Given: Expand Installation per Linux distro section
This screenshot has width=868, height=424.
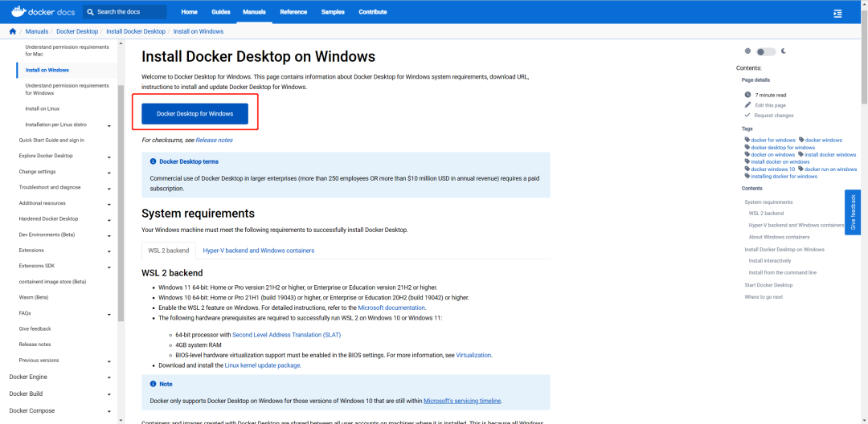Looking at the screenshot, I should (x=109, y=125).
